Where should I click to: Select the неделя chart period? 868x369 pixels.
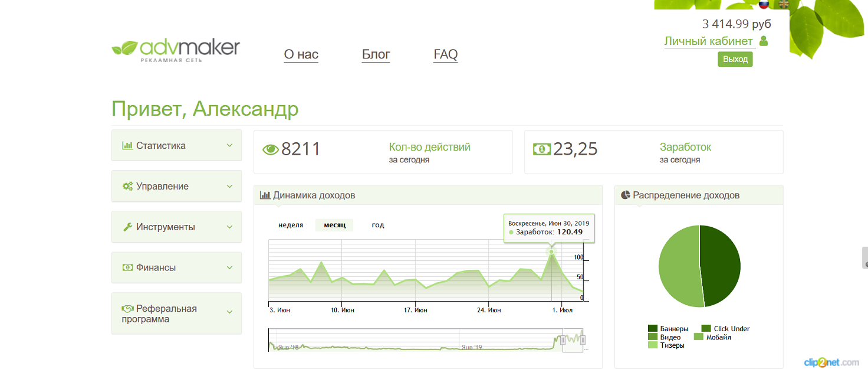tap(291, 225)
